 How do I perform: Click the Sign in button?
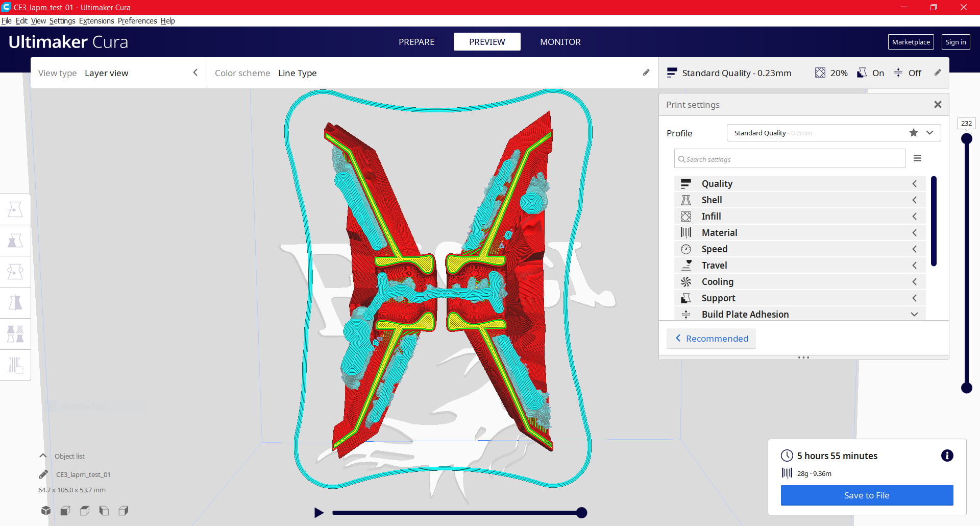click(955, 42)
